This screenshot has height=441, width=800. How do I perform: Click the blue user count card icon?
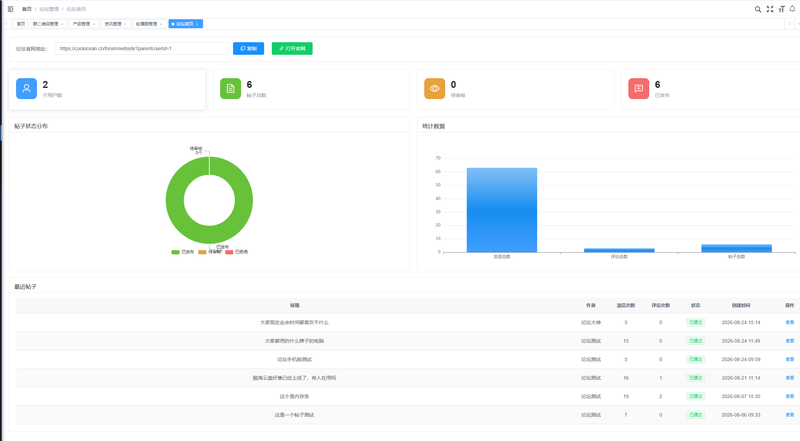27,88
